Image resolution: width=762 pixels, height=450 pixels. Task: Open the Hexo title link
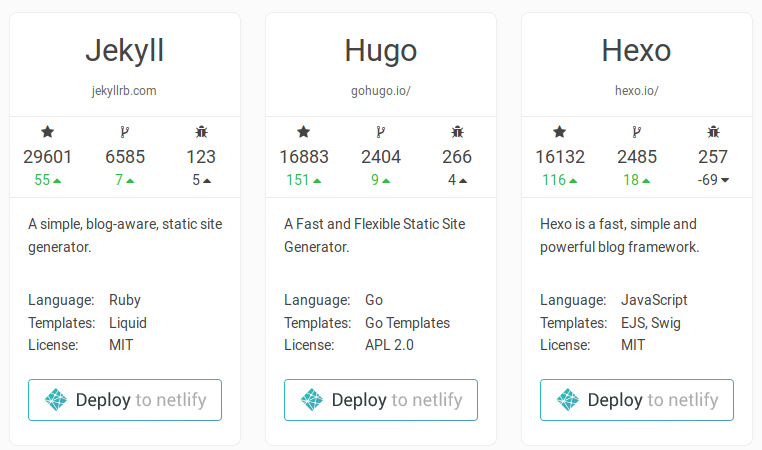click(x=637, y=51)
